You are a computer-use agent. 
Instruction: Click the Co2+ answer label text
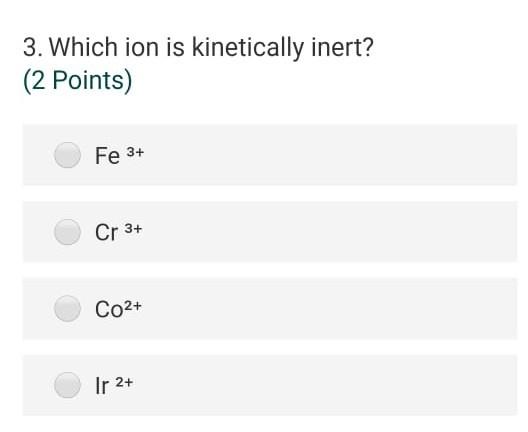click(118, 308)
